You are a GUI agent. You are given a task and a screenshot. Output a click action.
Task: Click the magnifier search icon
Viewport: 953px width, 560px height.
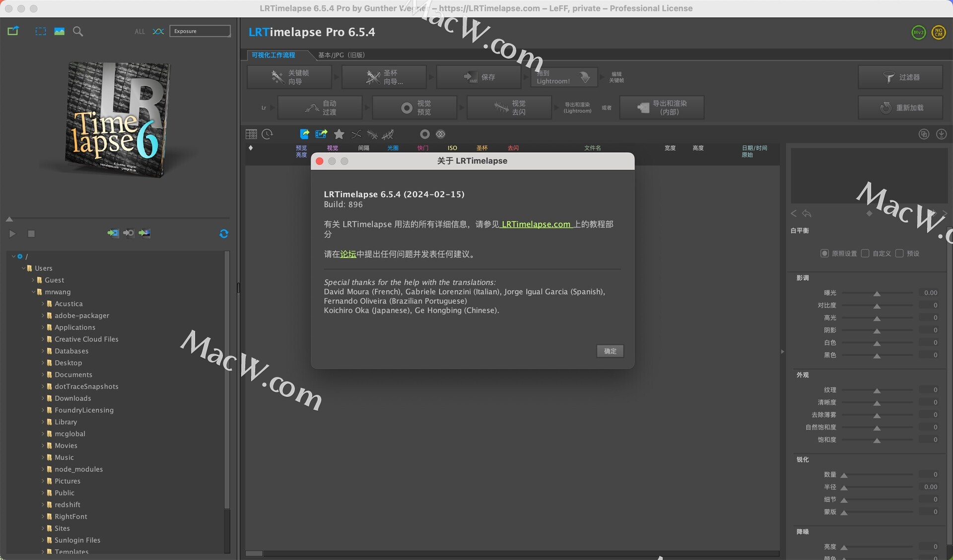click(x=78, y=31)
